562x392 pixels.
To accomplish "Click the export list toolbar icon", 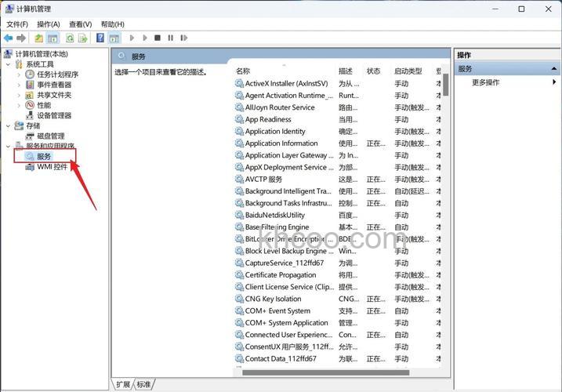I will (x=83, y=38).
